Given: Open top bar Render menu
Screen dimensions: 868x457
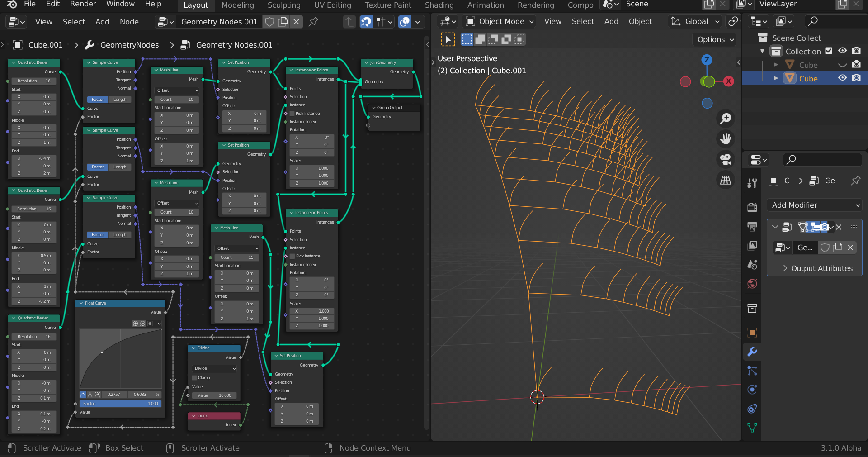Looking at the screenshot, I should [x=83, y=4].
